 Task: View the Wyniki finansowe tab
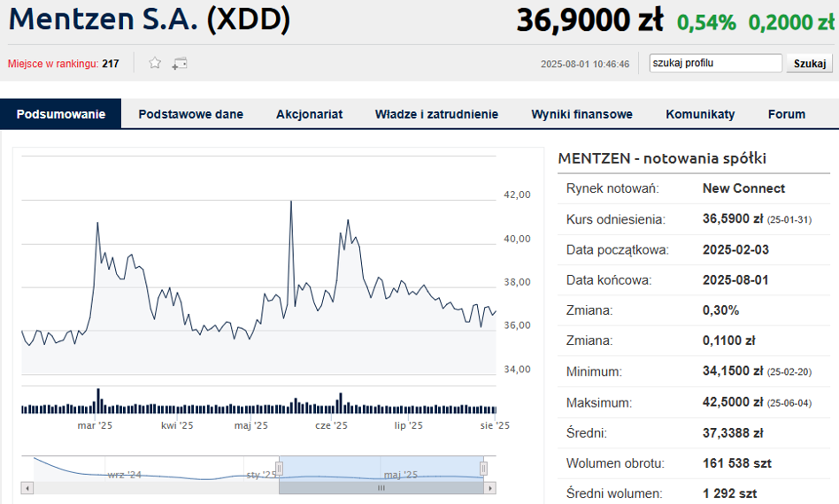click(581, 114)
